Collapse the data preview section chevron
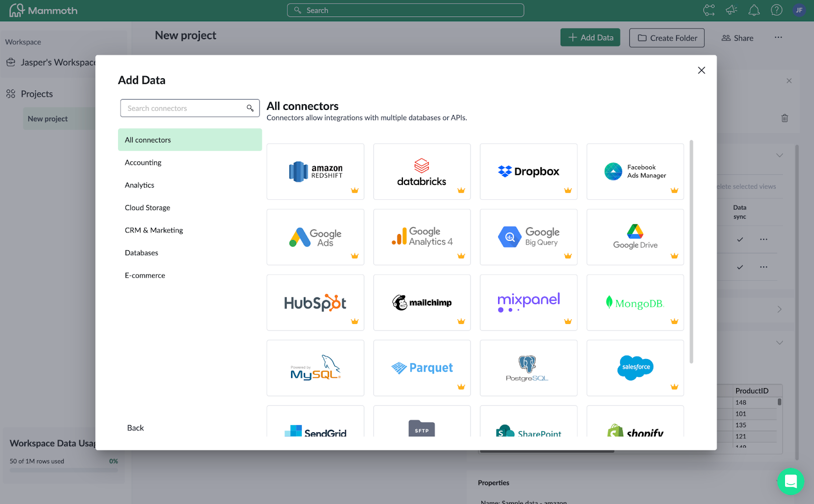814x504 pixels. [x=779, y=343]
